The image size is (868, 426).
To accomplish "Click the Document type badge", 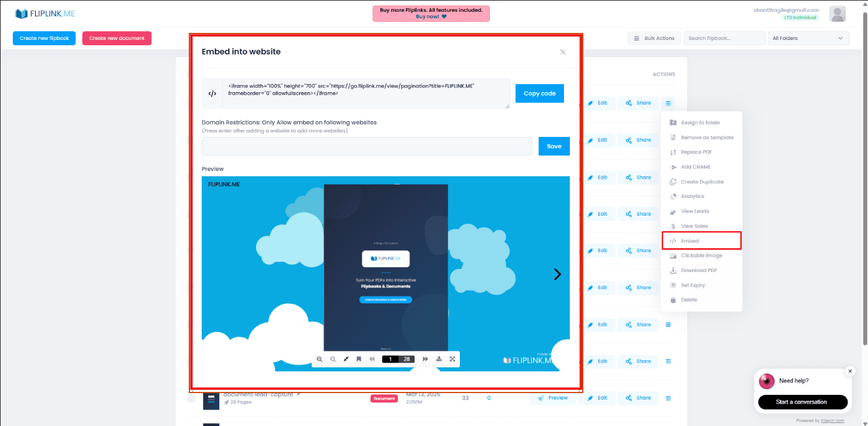I will [x=384, y=398].
